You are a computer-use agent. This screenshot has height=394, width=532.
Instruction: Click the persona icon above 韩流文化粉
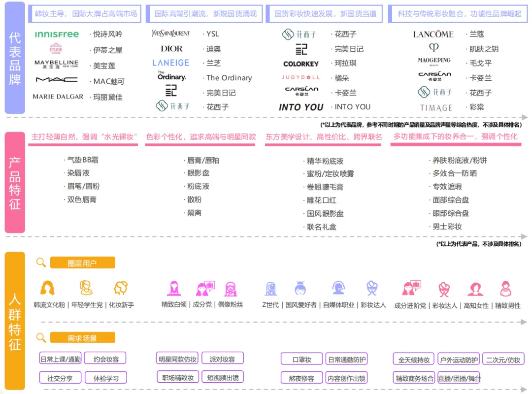47,288
